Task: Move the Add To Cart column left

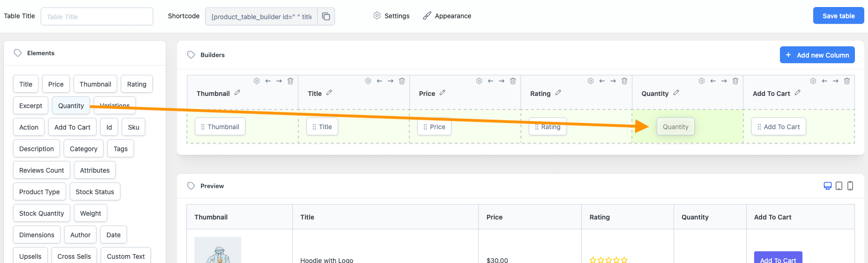Action: point(824,81)
